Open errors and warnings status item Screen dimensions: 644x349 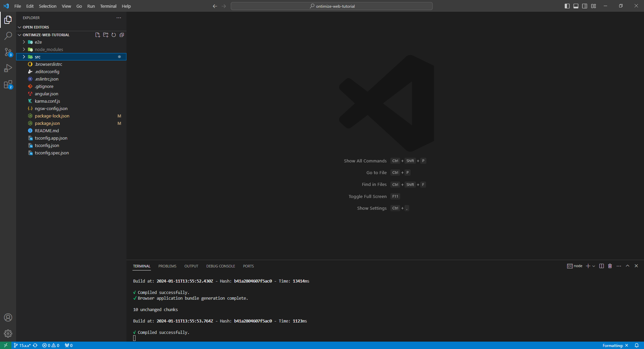pyautogui.click(x=51, y=345)
